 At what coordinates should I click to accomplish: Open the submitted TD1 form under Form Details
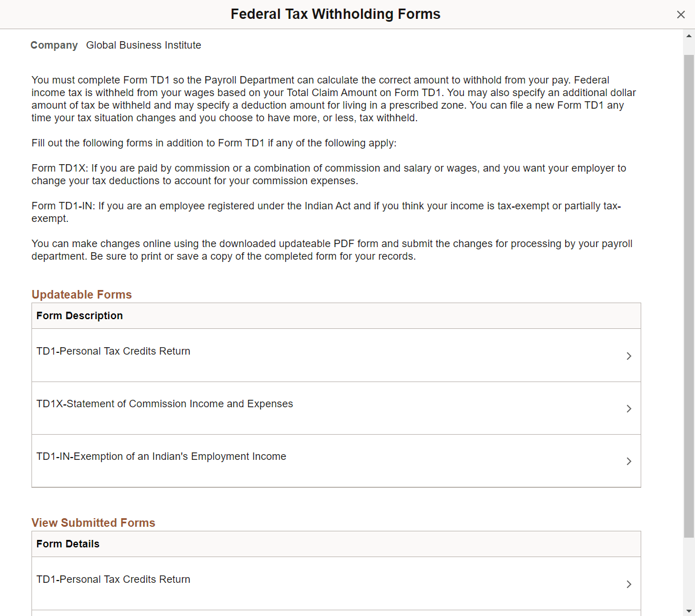(113, 579)
